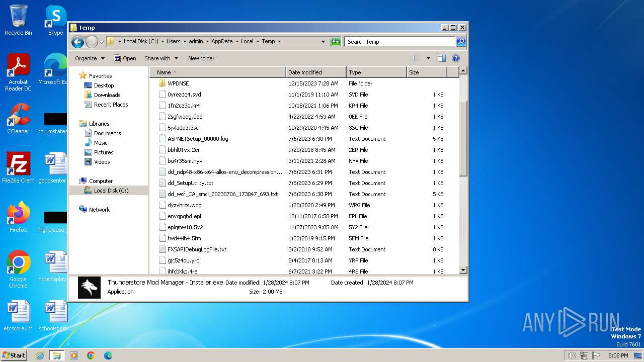The width and height of the screenshot is (644, 362).
Task: Select file FXSAPIDebugLogFile.txt
Action: tap(197, 249)
